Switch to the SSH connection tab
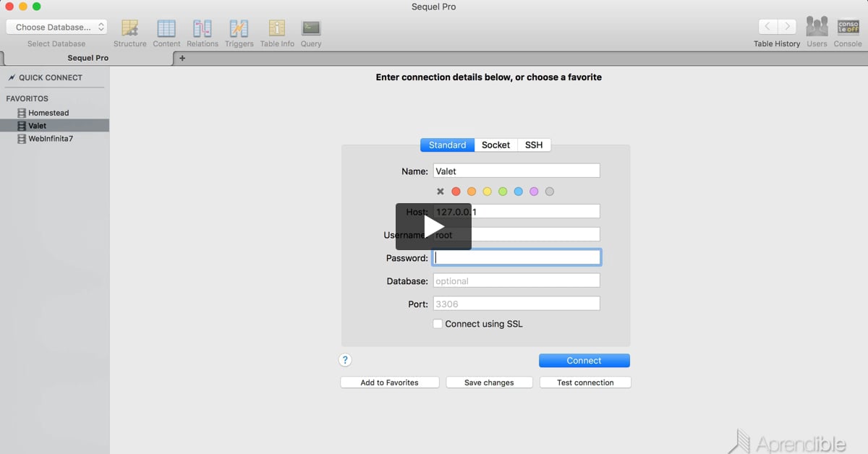The width and height of the screenshot is (868, 454). tap(534, 145)
